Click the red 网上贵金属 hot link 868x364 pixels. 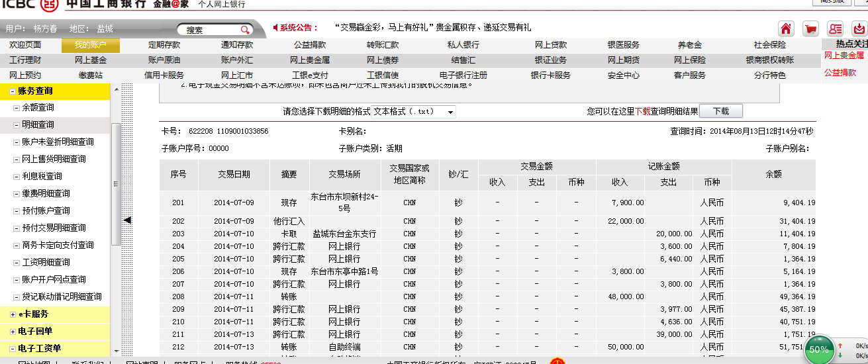pyautogui.click(x=844, y=56)
